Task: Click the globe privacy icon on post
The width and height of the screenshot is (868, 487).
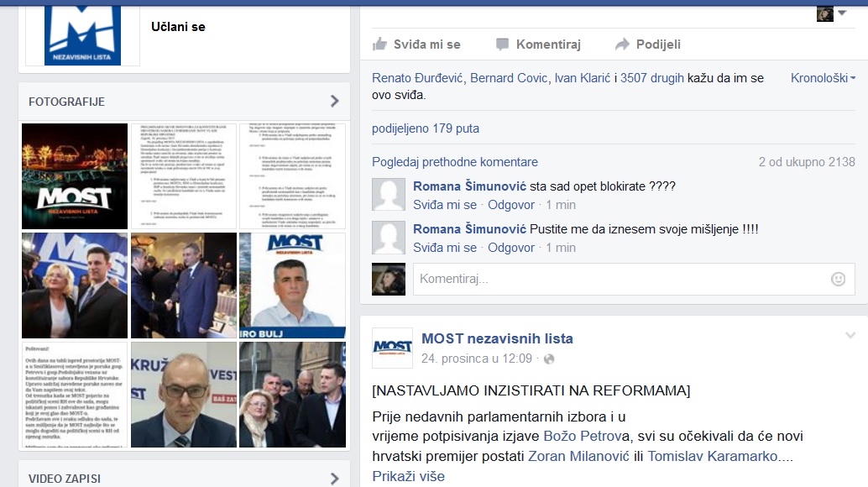Action: pos(549,359)
